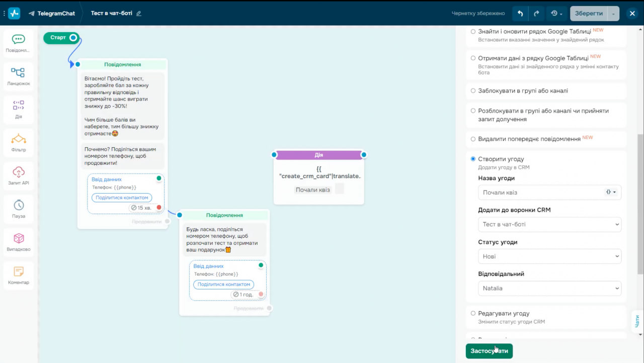
Task: Open the version history dropdown
Action: [x=556, y=14]
